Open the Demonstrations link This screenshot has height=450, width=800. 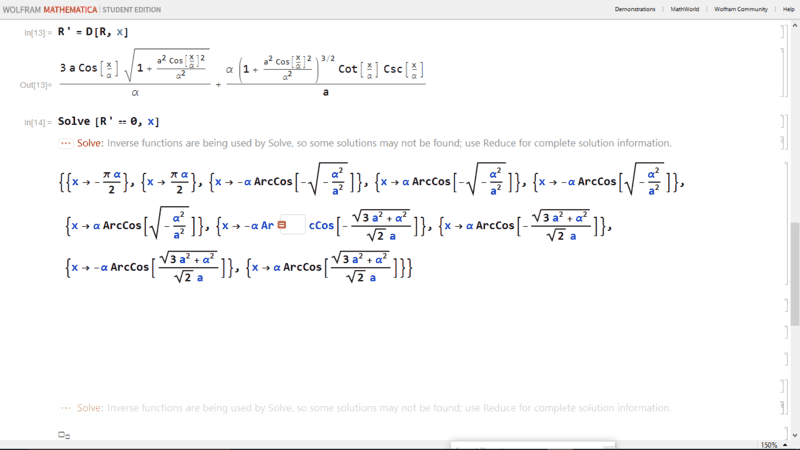click(x=635, y=9)
